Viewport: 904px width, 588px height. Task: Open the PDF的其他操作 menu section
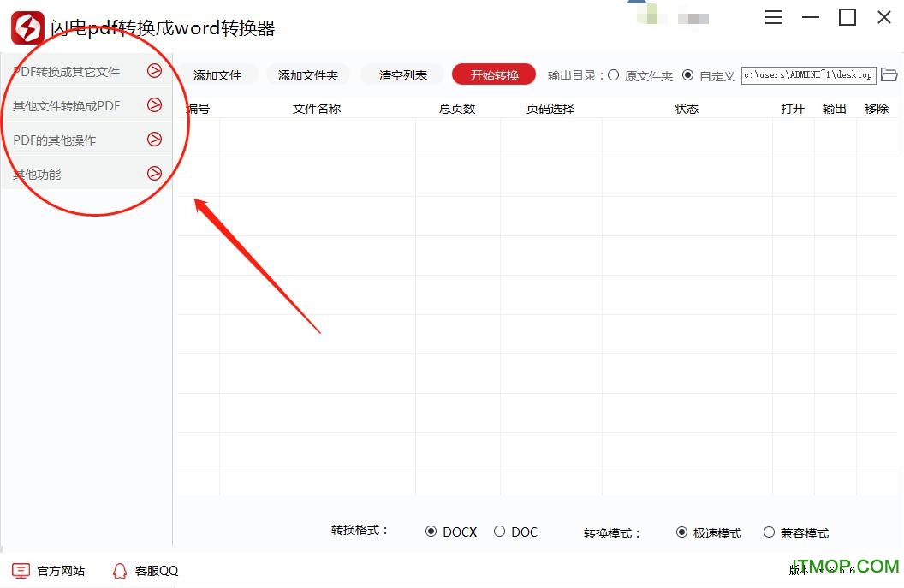click(x=86, y=139)
